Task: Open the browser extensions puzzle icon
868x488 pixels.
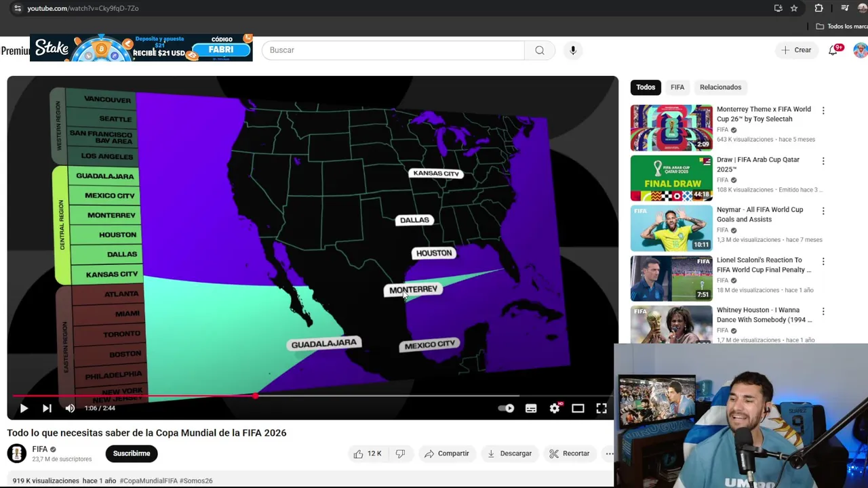Action: tap(818, 8)
